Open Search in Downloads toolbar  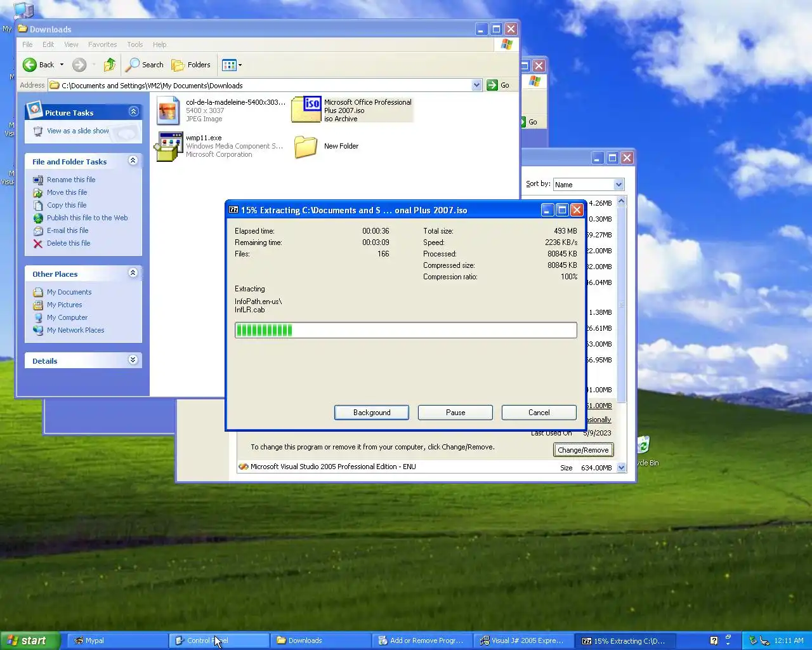click(145, 65)
